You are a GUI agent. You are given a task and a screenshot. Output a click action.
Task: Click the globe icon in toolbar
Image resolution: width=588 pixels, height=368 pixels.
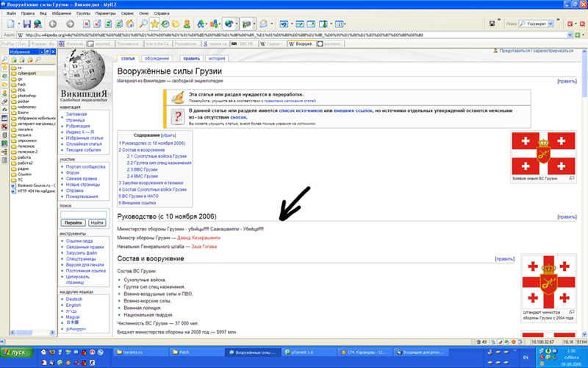pyautogui.click(x=229, y=24)
